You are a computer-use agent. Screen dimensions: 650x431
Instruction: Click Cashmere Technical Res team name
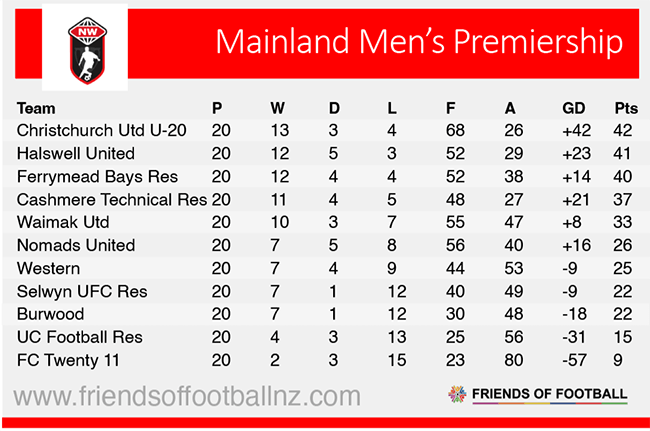coord(112,200)
